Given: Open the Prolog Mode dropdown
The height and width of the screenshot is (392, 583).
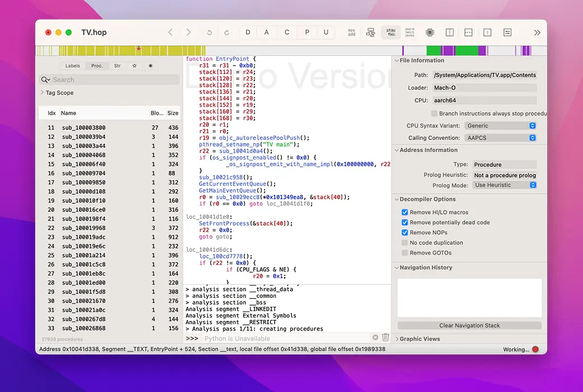Looking at the screenshot, I should (x=504, y=185).
